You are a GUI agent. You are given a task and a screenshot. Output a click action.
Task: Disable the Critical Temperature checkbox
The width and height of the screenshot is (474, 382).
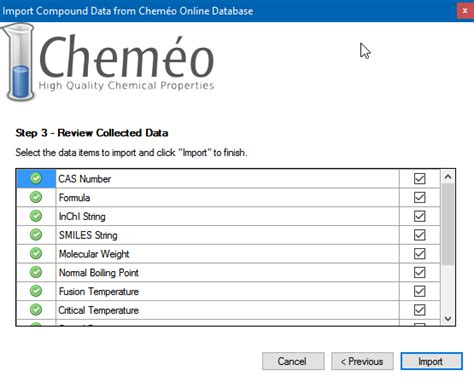point(419,310)
